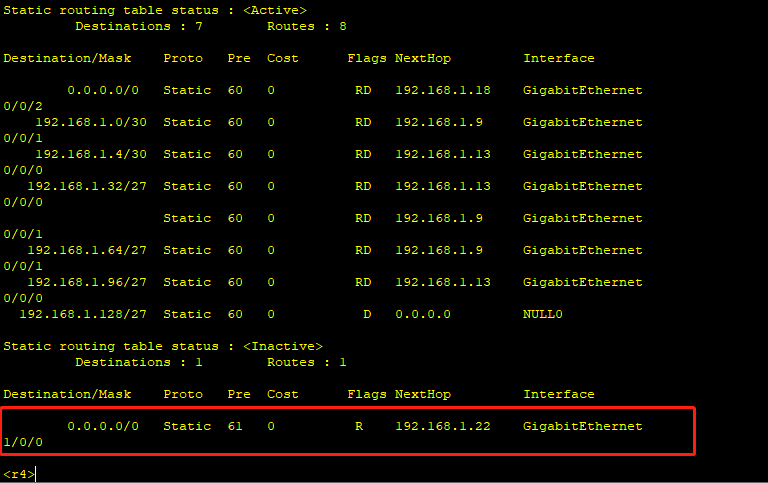The image size is (768, 483).
Task: Click the '<Inactive>' status text
Action: click(x=283, y=346)
